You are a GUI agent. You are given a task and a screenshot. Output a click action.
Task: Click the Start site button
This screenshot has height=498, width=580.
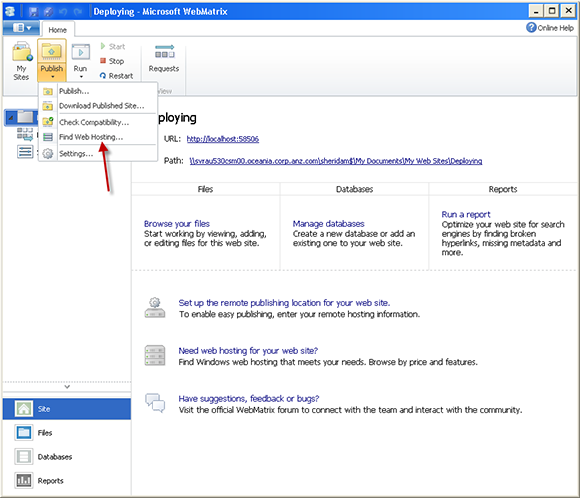coord(113,46)
